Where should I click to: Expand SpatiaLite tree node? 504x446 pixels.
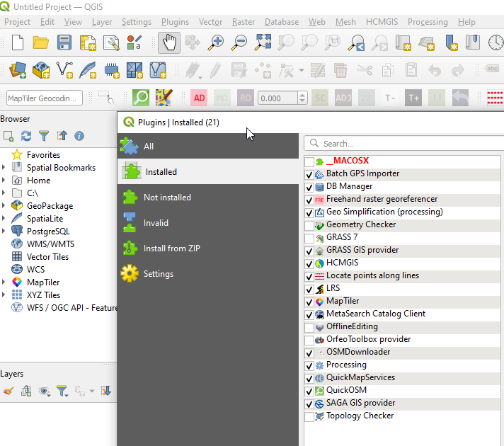4,218
